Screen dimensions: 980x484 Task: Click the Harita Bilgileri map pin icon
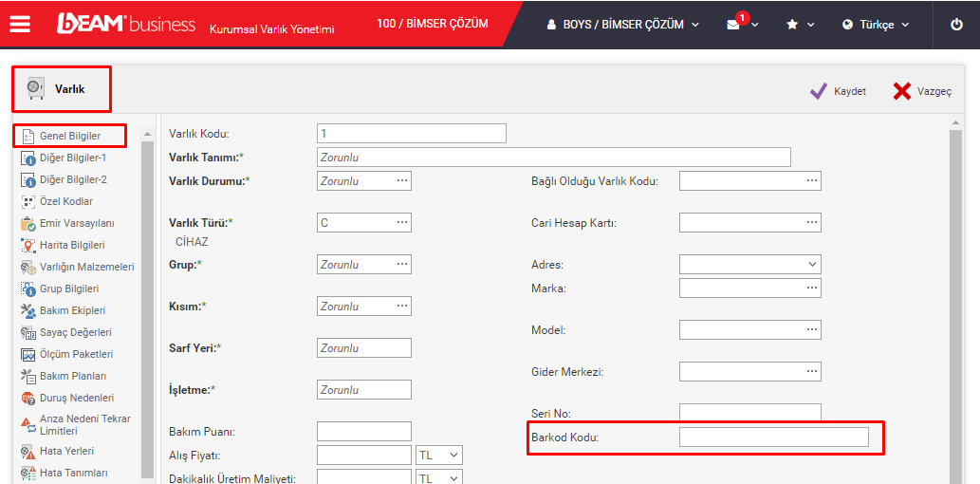(x=28, y=245)
